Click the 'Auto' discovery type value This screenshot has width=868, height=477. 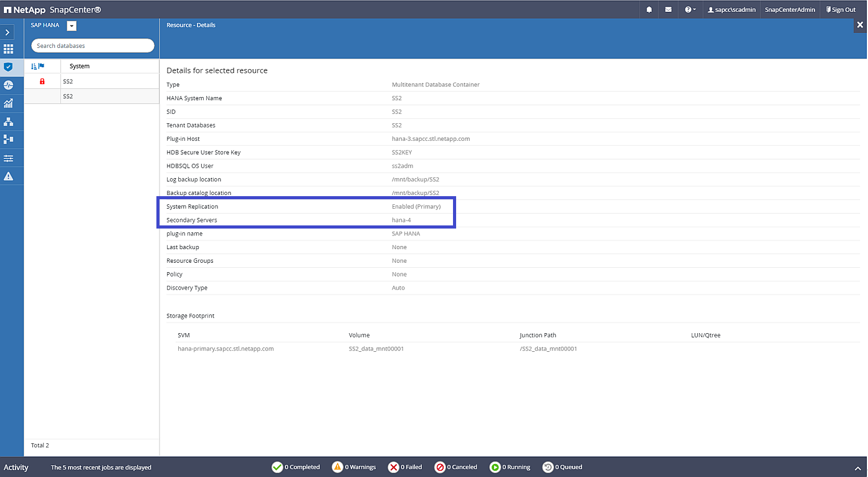[398, 288]
